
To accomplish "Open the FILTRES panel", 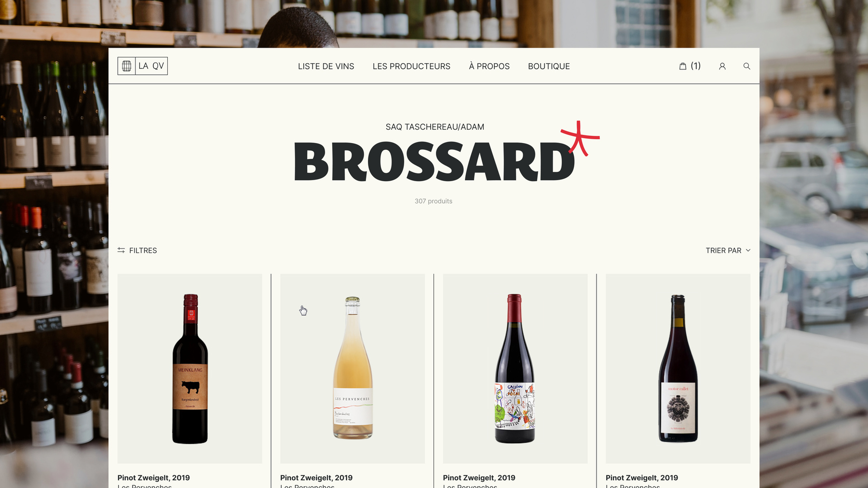I will (137, 251).
